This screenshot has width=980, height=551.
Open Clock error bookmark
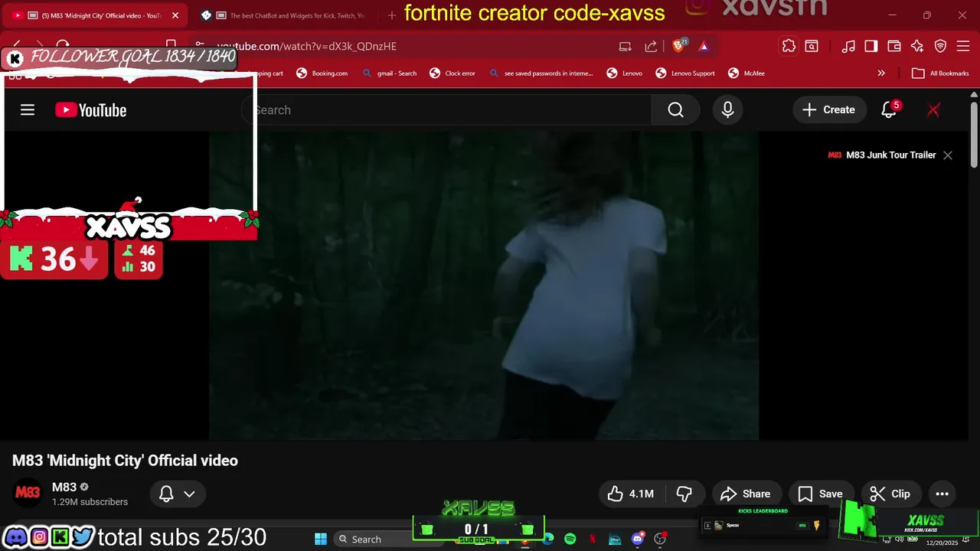[452, 73]
